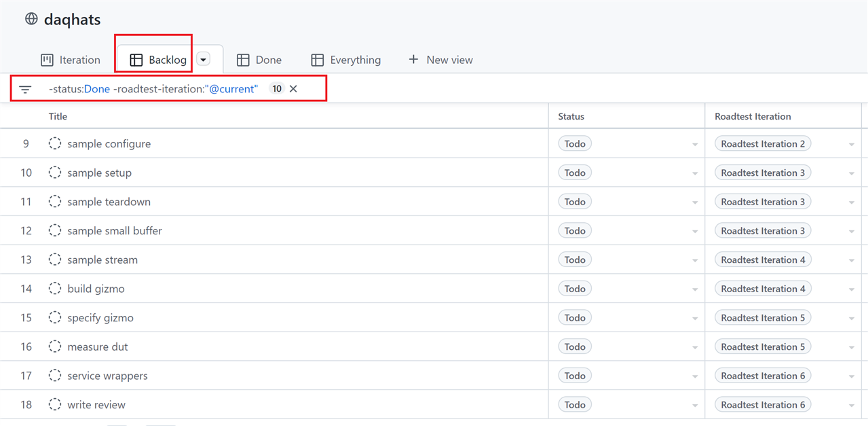Click the Todo badge for sample teardown
The width and height of the screenshot is (868, 426).
(574, 202)
